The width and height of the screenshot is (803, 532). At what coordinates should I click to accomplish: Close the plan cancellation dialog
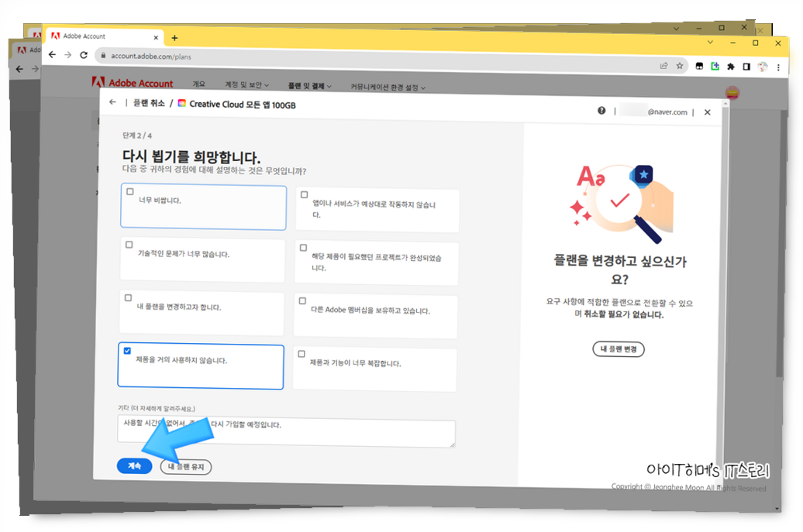707,112
